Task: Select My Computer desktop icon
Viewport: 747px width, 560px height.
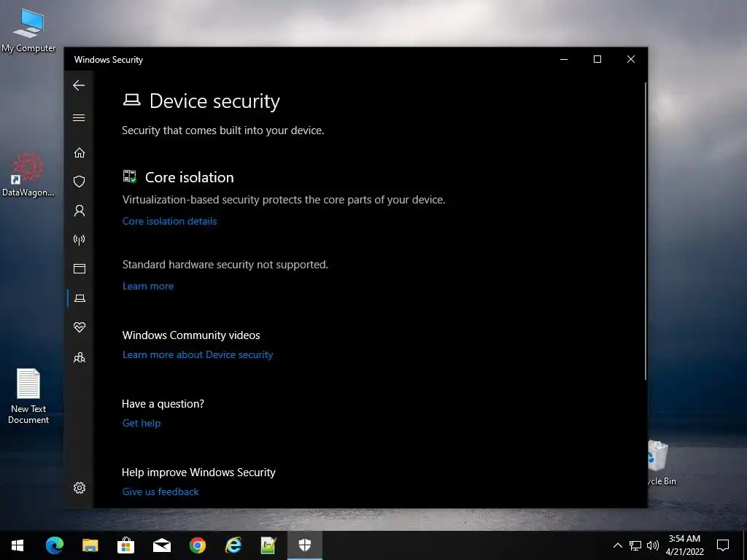Action: tap(28, 30)
